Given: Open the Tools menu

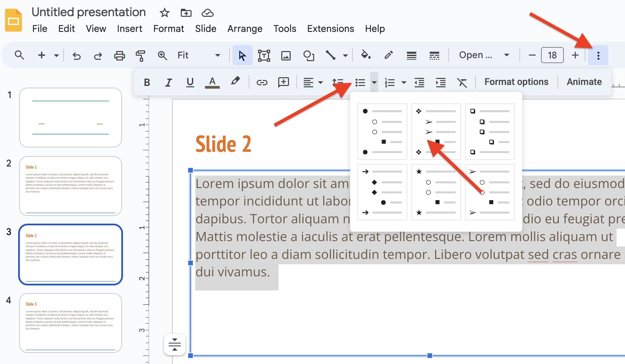Looking at the screenshot, I should coord(285,29).
